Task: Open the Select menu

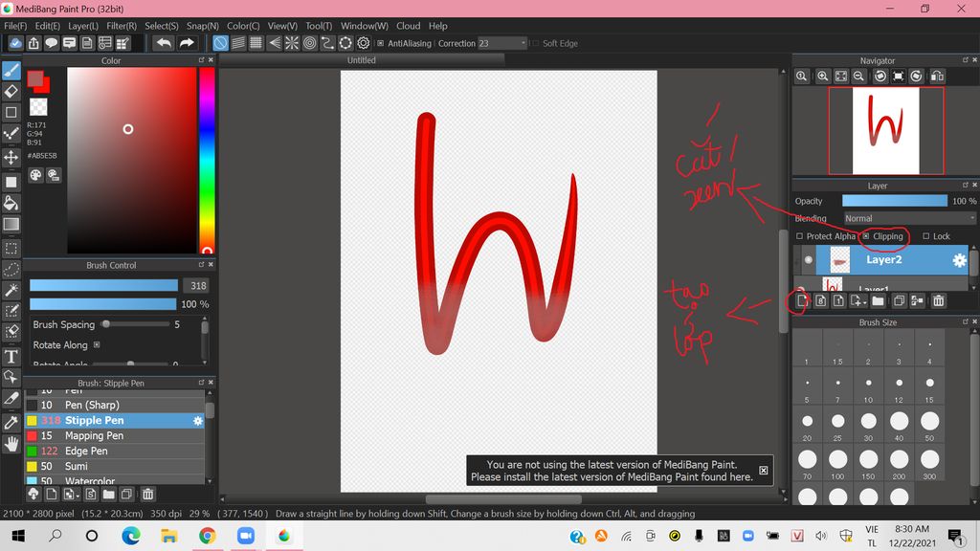Action: pos(161,26)
